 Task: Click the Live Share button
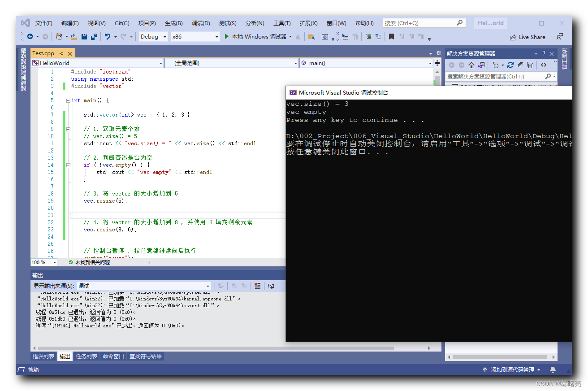pos(527,37)
